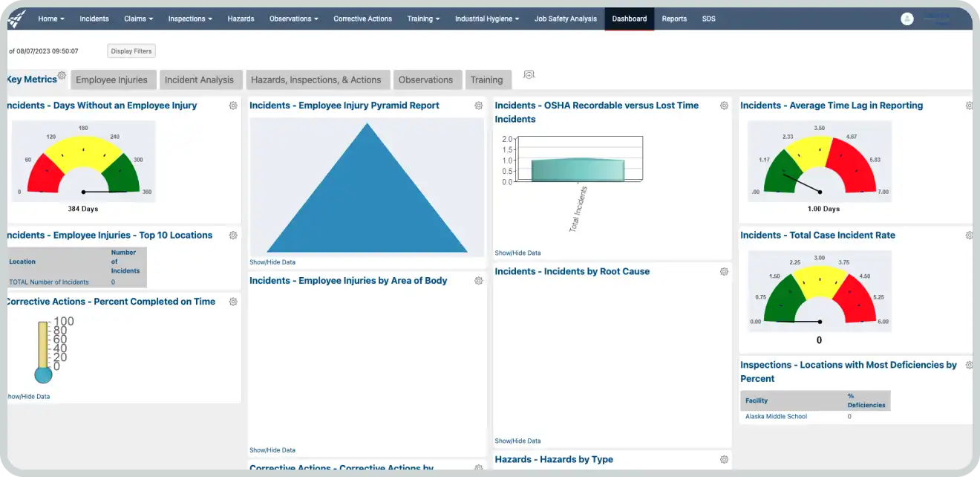The height and width of the screenshot is (477, 980).
Task: Open the Alaska Middle School facility link
Action: tap(776, 417)
